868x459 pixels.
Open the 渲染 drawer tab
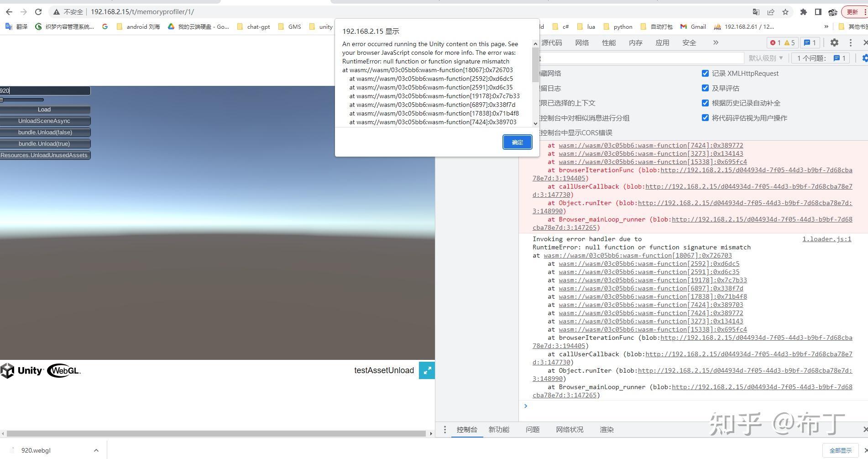607,430
